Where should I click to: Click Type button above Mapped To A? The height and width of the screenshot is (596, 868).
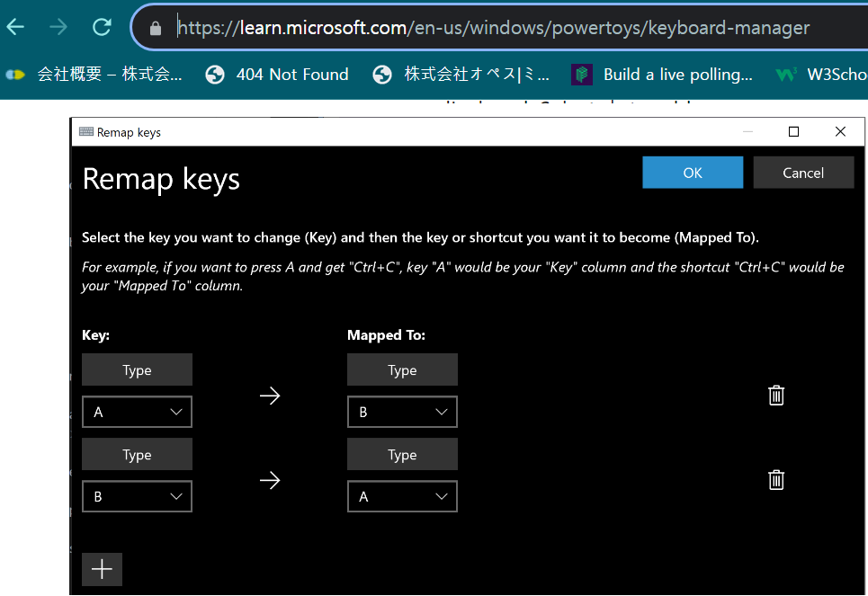[x=402, y=455]
